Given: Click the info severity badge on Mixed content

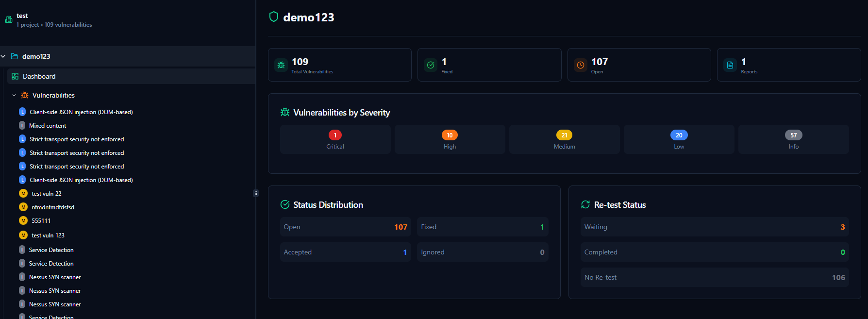Looking at the screenshot, I should coord(22,125).
